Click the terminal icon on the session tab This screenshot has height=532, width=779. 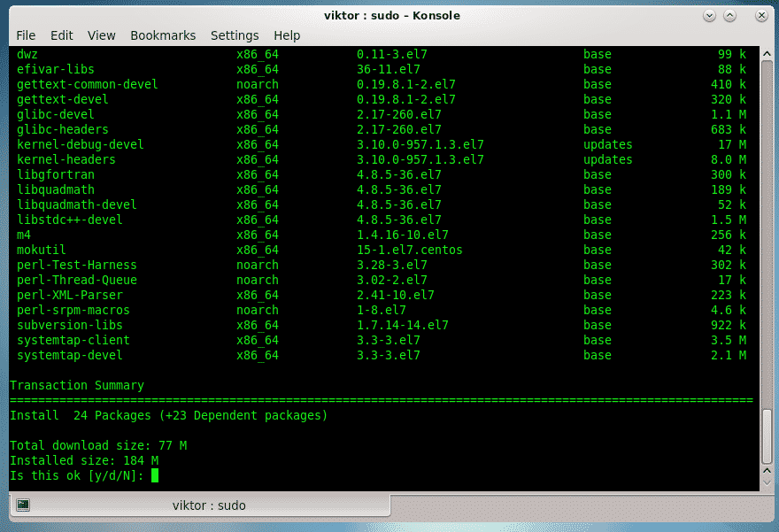(23, 505)
